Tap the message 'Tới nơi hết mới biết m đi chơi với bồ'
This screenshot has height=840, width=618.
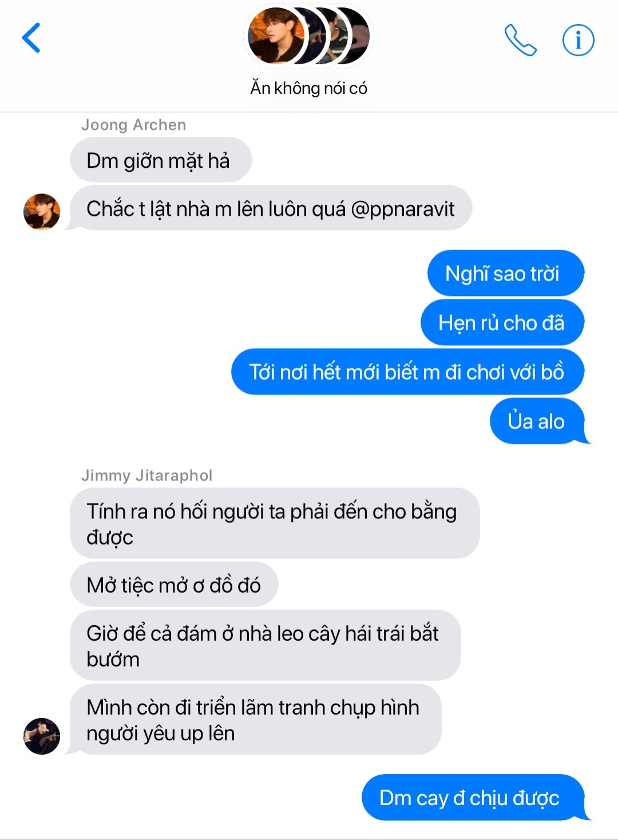point(407,372)
